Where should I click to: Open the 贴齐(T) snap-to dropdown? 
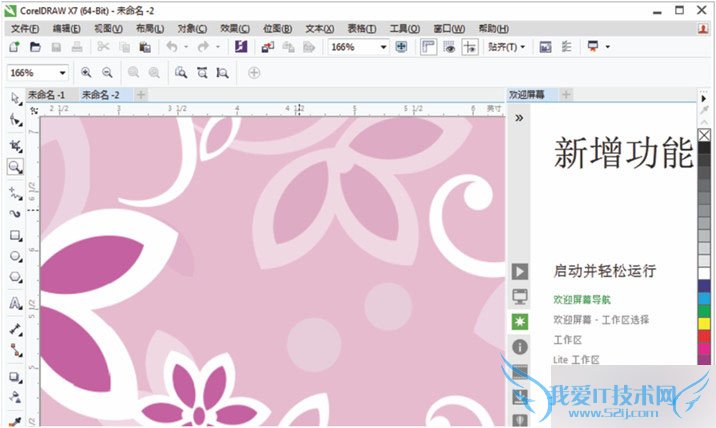click(x=506, y=47)
